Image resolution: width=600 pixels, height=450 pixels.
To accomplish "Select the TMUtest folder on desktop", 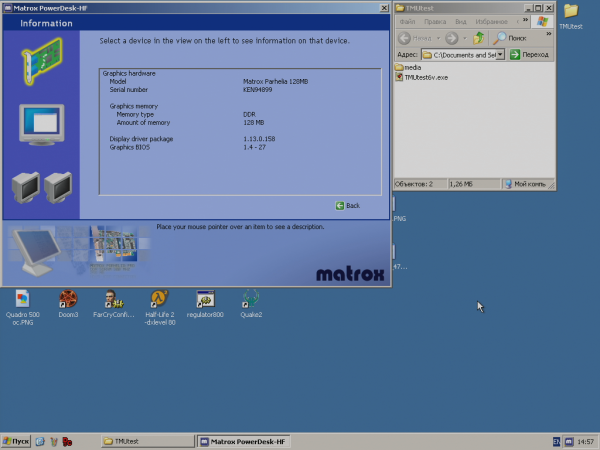I will point(571,16).
